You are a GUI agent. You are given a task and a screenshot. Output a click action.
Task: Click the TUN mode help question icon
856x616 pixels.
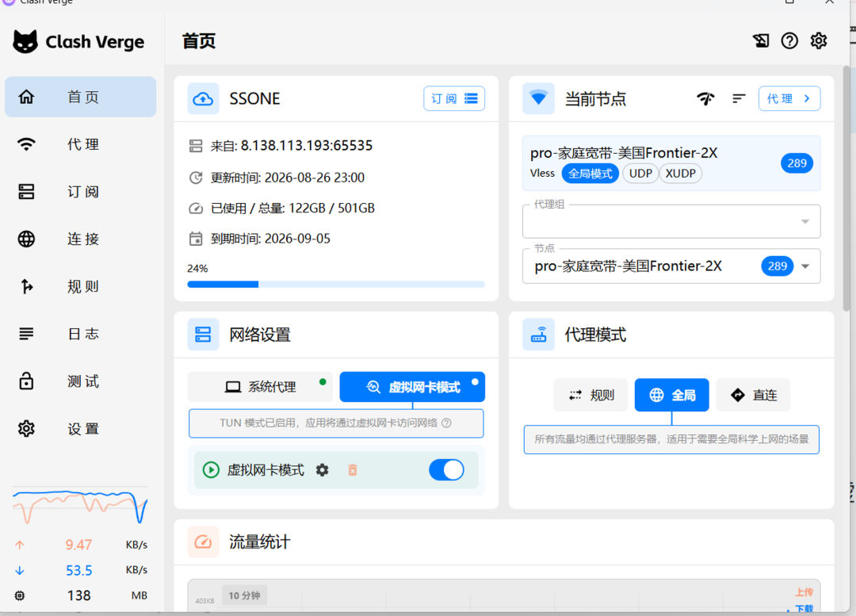point(446,423)
